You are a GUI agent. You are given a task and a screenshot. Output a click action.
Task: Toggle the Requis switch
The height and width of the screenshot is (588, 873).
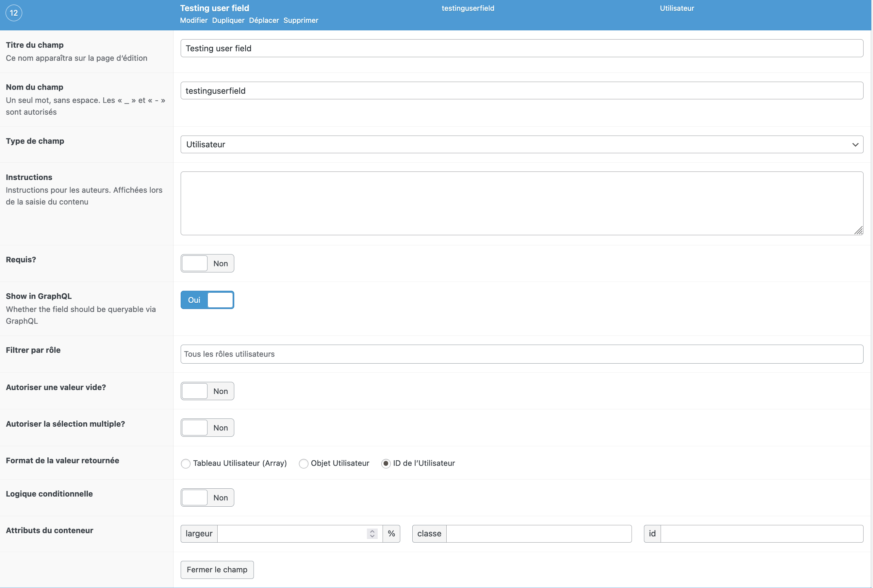click(207, 264)
